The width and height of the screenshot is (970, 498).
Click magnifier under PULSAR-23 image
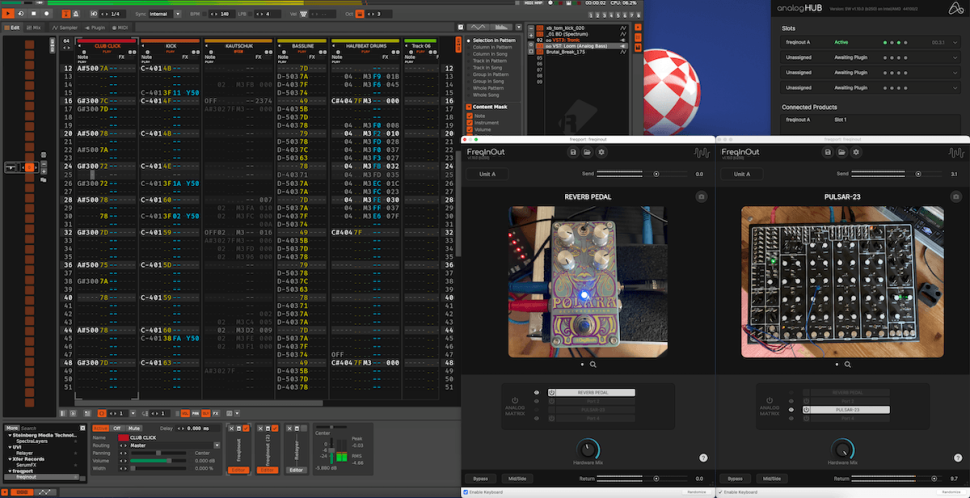[848, 364]
